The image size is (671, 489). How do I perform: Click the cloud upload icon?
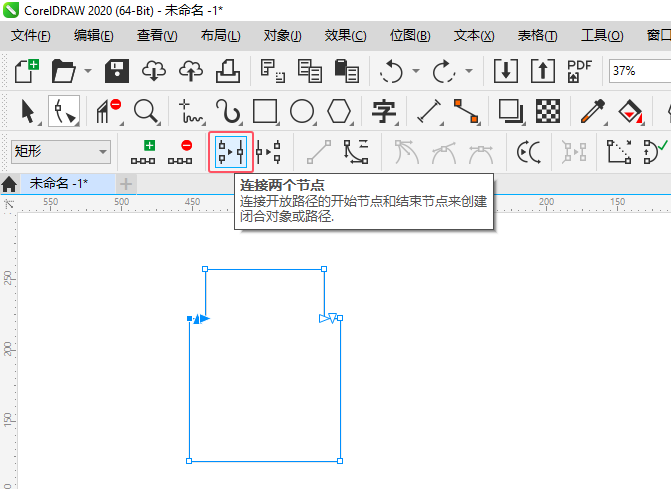(x=191, y=71)
